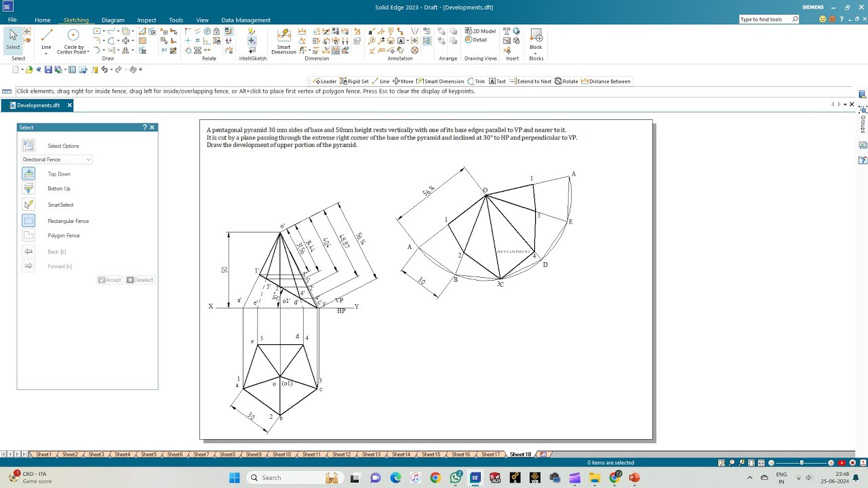Click the sad smiley feedback icon

(x=832, y=20)
